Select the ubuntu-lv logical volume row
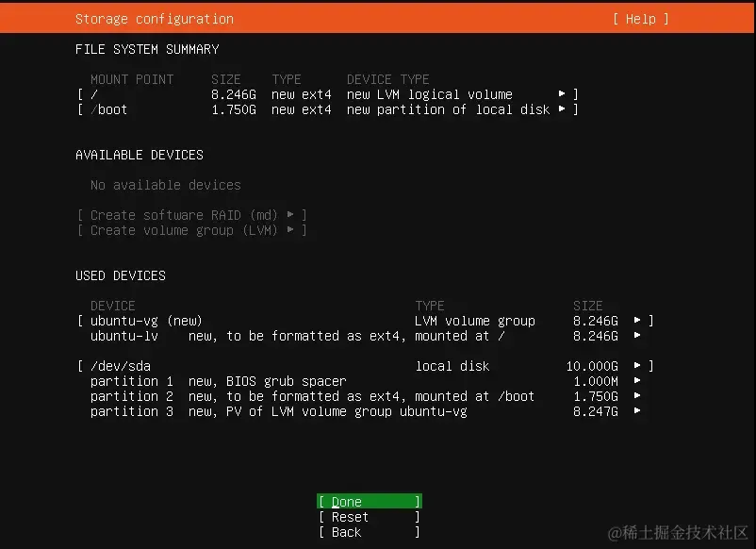756x549 pixels. [367, 336]
